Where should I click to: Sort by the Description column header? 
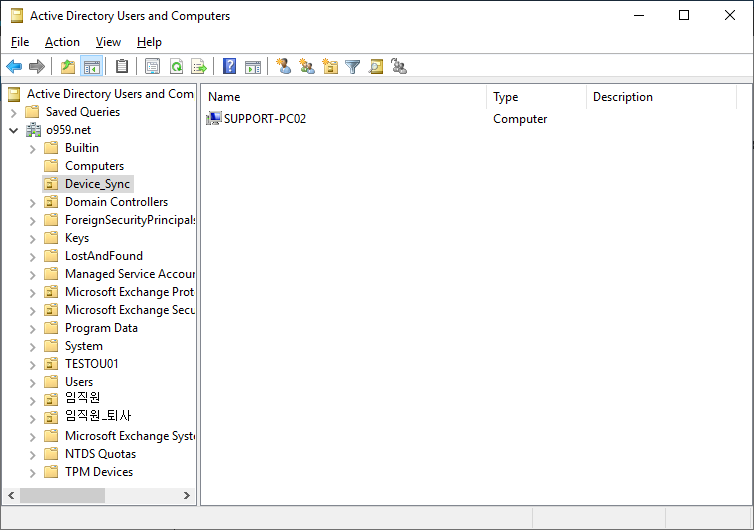click(662, 97)
